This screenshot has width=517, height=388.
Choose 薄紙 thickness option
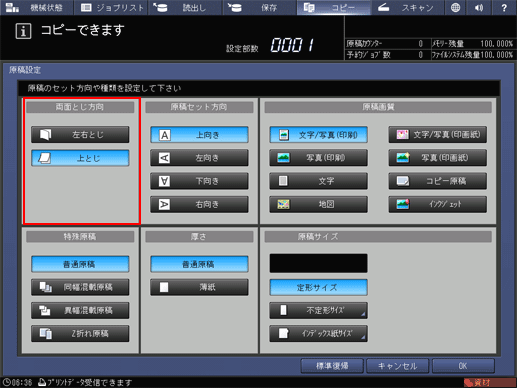tap(199, 287)
